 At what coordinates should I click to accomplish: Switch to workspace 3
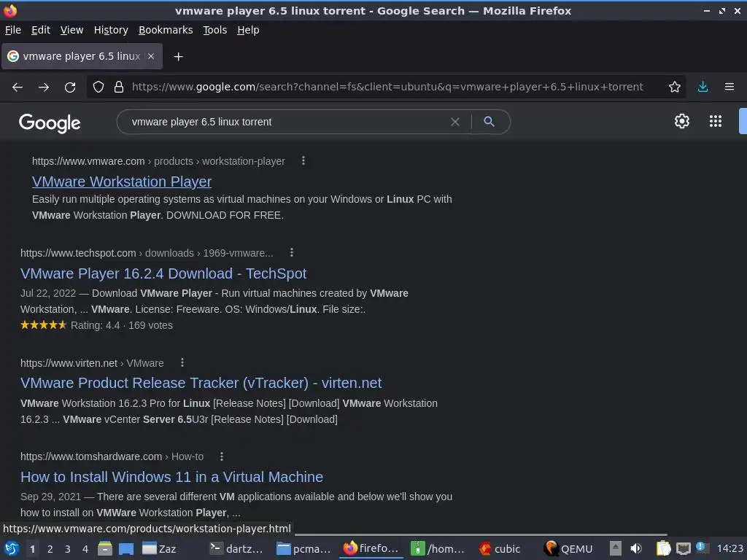tap(68, 549)
